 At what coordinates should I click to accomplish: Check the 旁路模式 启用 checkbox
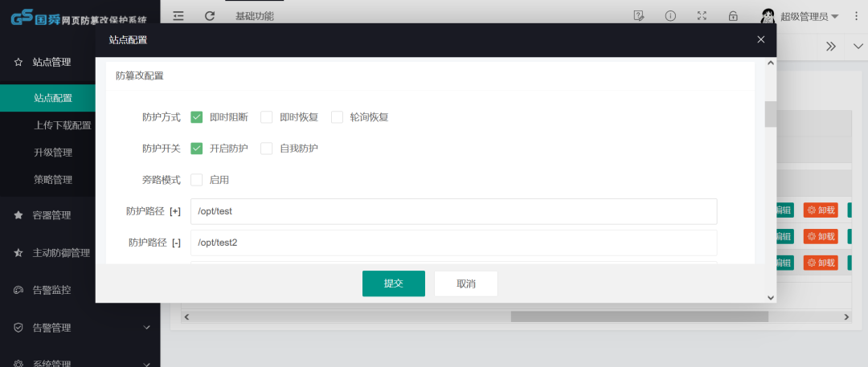[196, 180]
